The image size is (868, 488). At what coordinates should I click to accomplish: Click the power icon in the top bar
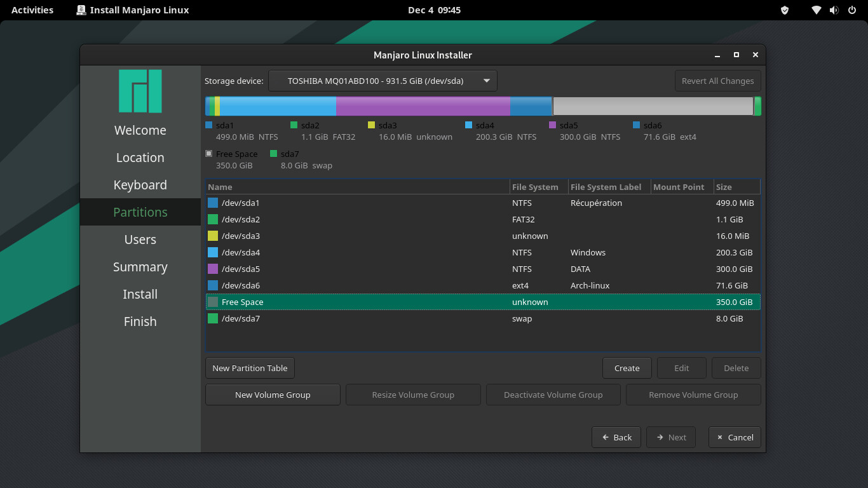851,10
